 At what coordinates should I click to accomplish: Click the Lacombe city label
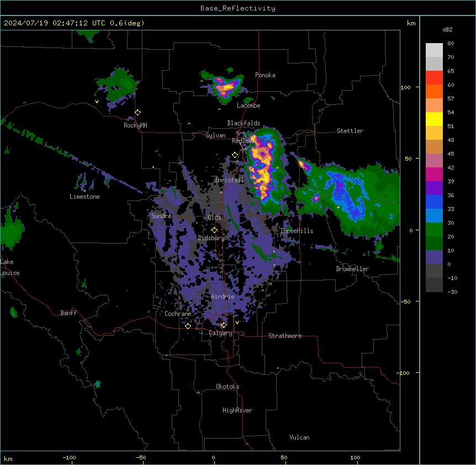248,105
